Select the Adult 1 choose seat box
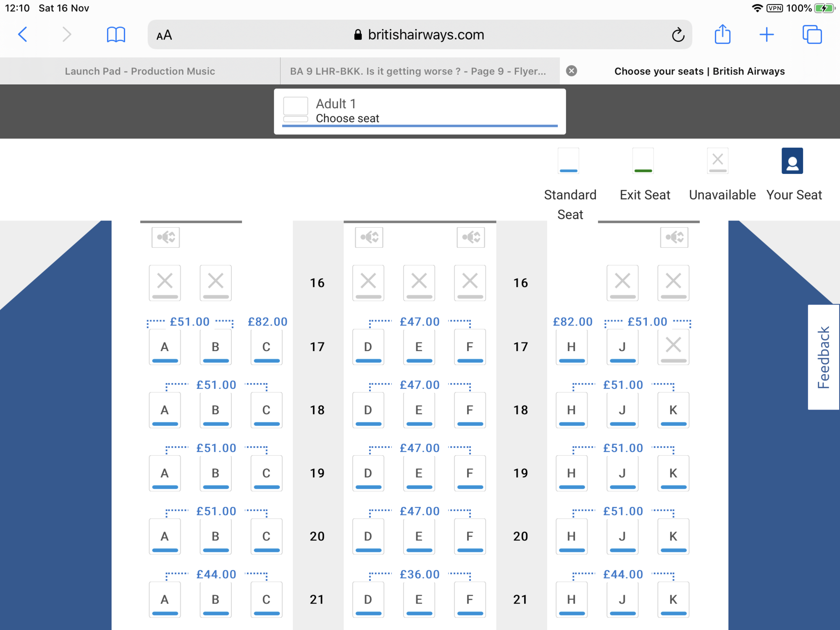Image resolution: width=840 pixels, height=630 pixels. click(x=420, y=111)
